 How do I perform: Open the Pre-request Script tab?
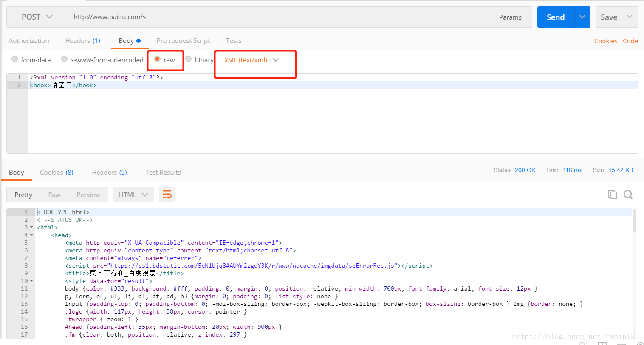[183, 41]
